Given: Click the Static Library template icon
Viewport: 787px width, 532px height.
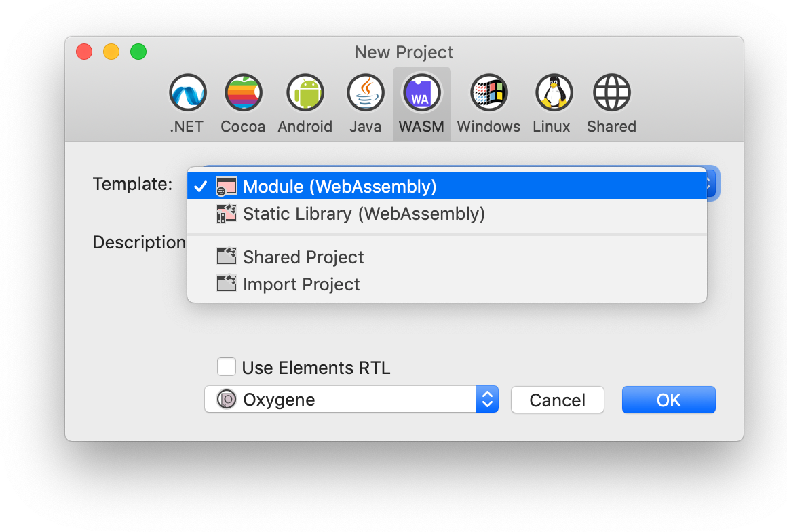Looking at the screenshot, I should 227,213.
